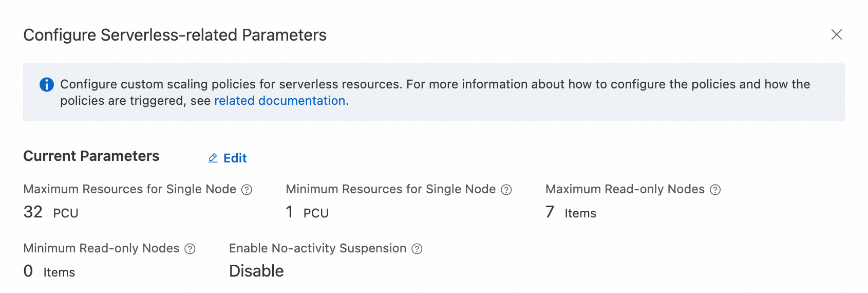Screen dimensions: 868x293
Task: Click the Minimum Resources for Single Node label
Action: coord(390,189)
